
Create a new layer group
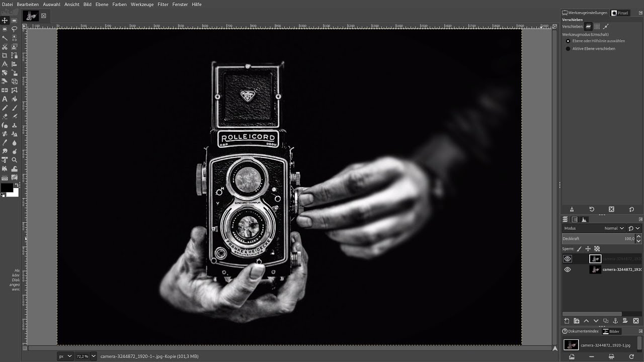577,321
